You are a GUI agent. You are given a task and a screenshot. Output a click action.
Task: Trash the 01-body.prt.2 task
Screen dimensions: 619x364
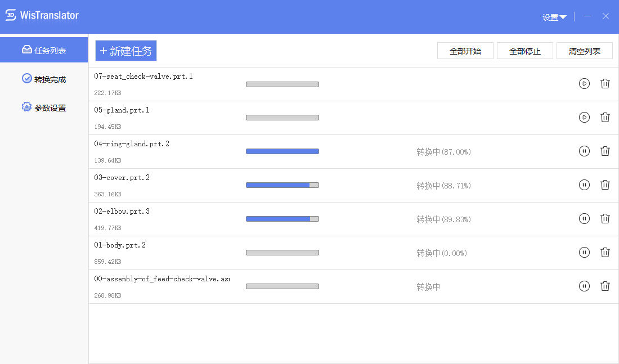tap(605, 252)
